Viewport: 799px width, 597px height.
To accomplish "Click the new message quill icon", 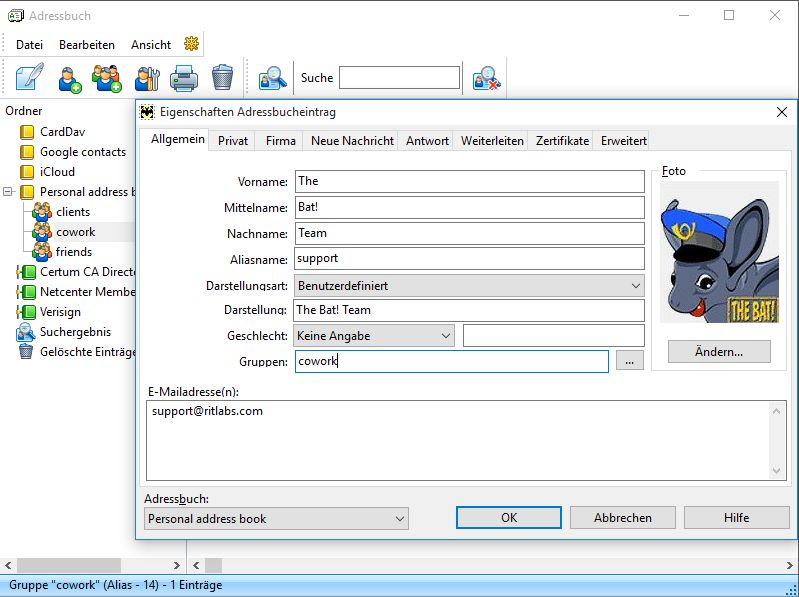I will (30, 77).
